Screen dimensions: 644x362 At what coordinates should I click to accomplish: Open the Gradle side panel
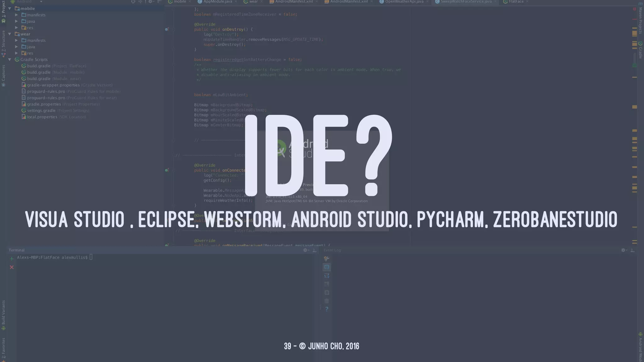pyautogui.click(x=641, y=50)
